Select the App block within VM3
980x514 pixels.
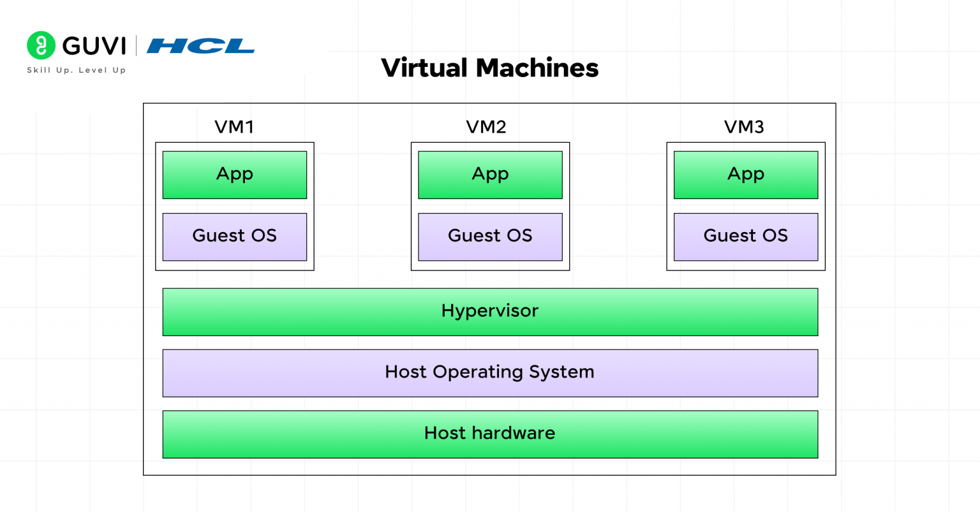click(x=745, y=173)
